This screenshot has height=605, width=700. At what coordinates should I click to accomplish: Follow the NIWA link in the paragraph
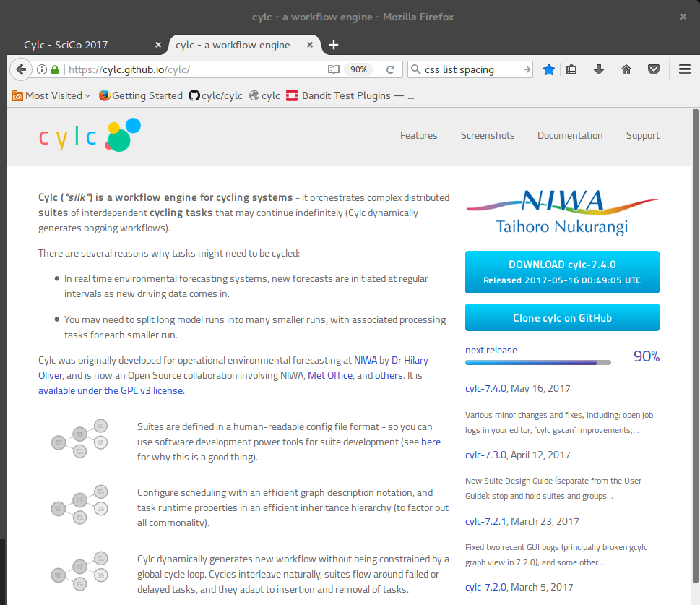coord(366,360)
